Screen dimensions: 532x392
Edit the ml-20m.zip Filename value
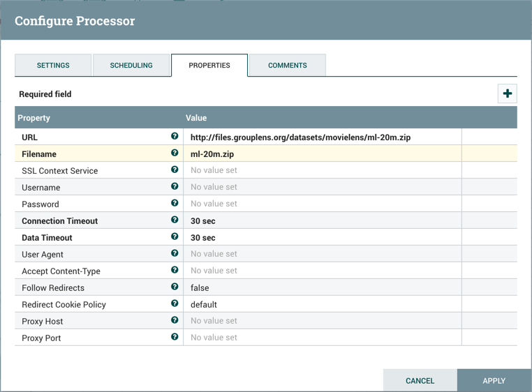321,154
